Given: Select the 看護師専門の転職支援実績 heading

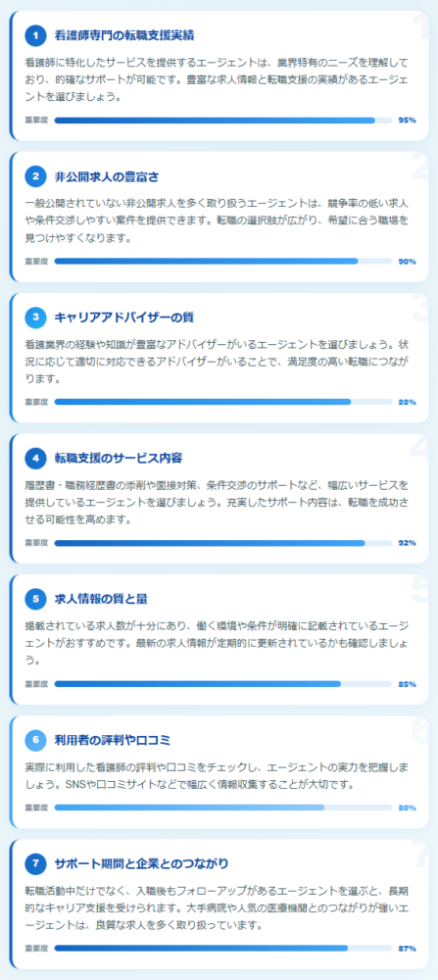Looking at the screenshot, I should (124, 35).
